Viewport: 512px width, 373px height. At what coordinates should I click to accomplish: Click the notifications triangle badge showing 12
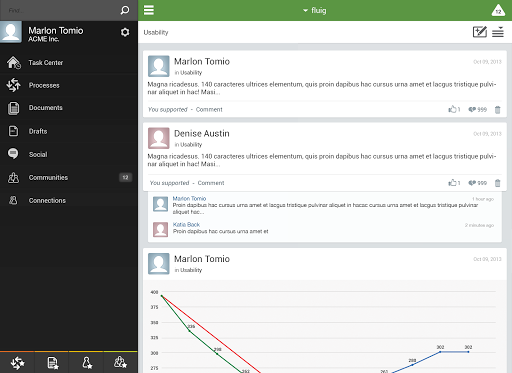coord(498,10)
